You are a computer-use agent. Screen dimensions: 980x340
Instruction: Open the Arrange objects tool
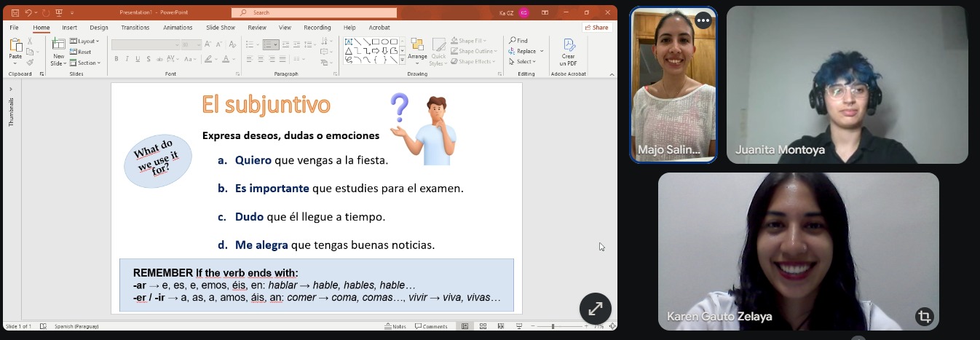[417, 49]
